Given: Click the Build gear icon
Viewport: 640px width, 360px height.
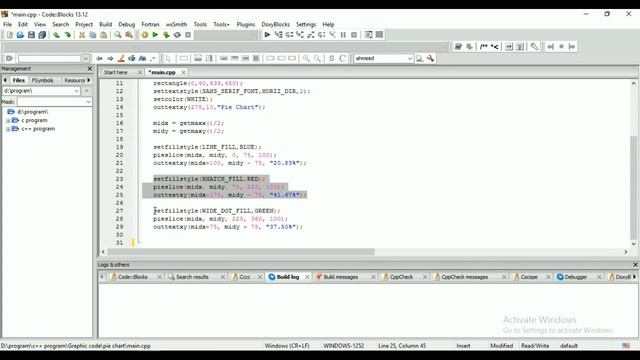Looking at the screenshot, I should click(x=144, y=35).
